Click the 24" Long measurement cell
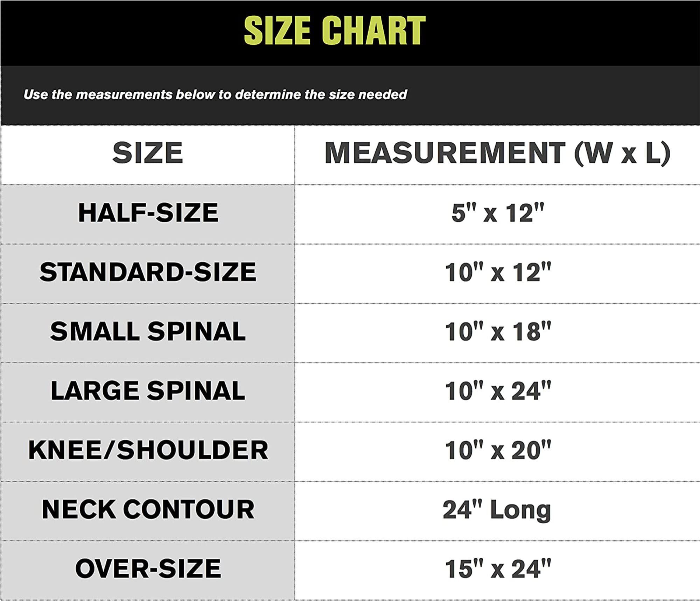 (x=497, y=510)
